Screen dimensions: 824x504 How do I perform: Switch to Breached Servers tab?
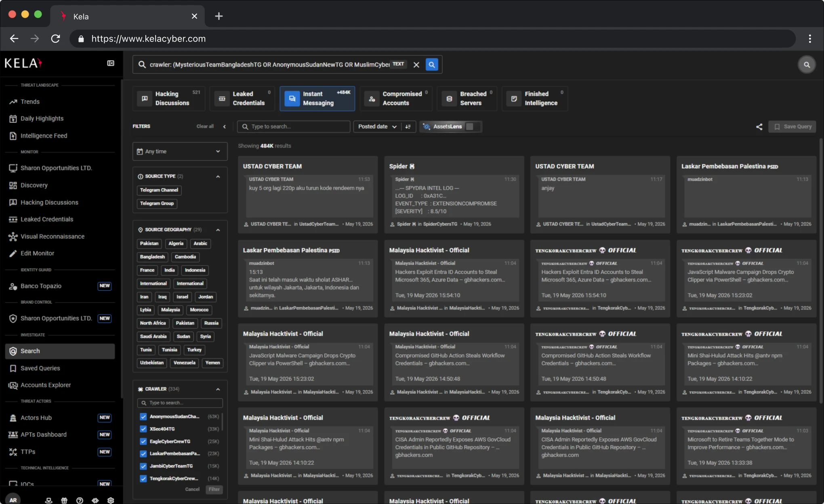click(x=467, y=99)
